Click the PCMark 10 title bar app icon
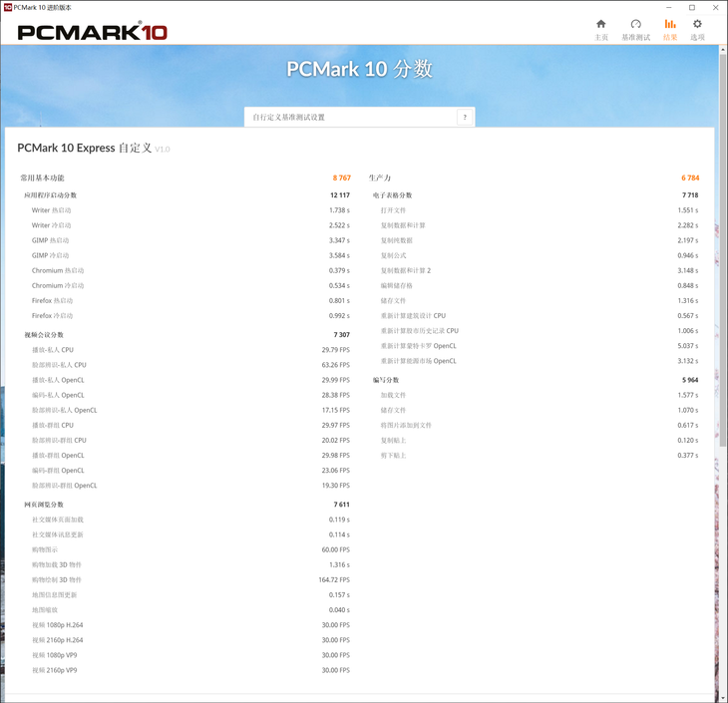 coord(7,7)
